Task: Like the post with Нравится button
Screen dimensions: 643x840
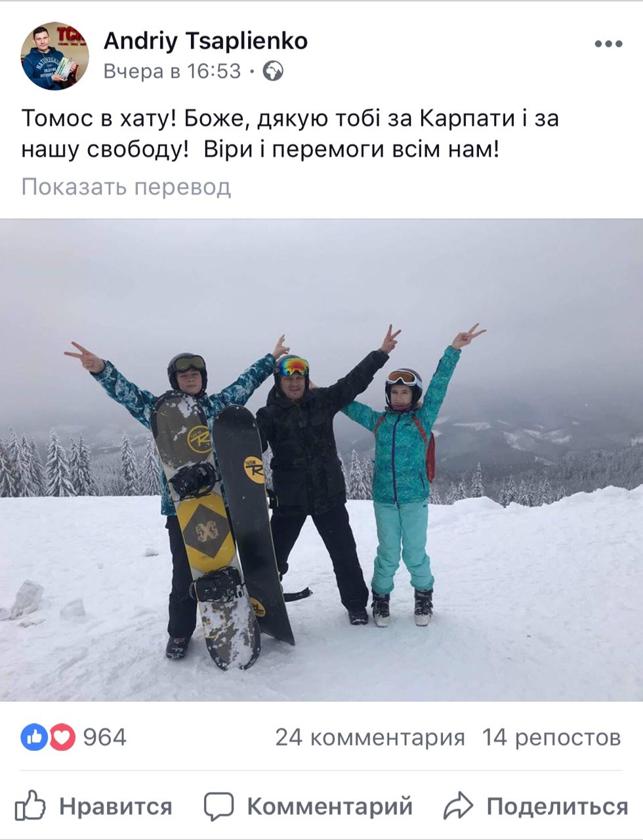Action: (115, 806)
